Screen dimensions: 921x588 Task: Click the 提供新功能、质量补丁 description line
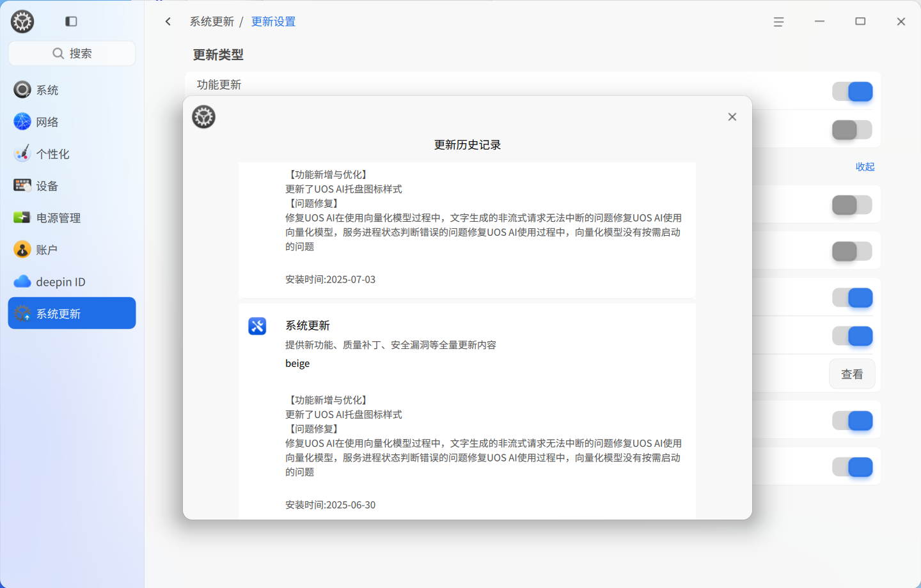(391, 345)
